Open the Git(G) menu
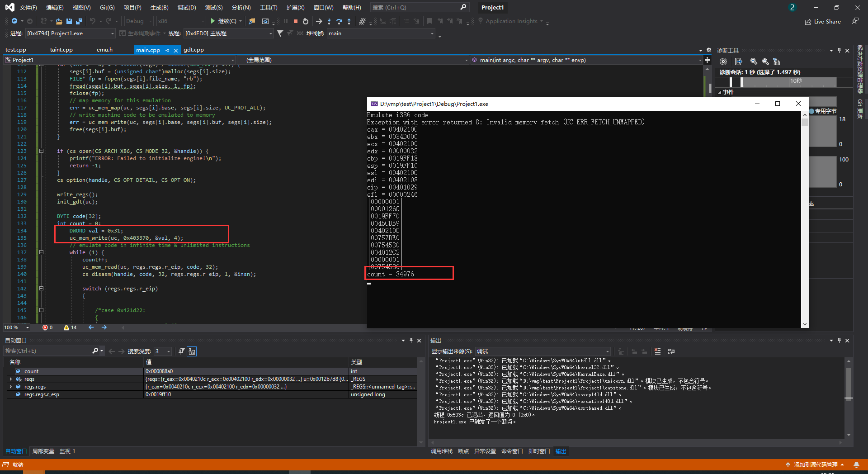Image resolution: width=868 pixels, height=474 pixels. tap(107, 8)
